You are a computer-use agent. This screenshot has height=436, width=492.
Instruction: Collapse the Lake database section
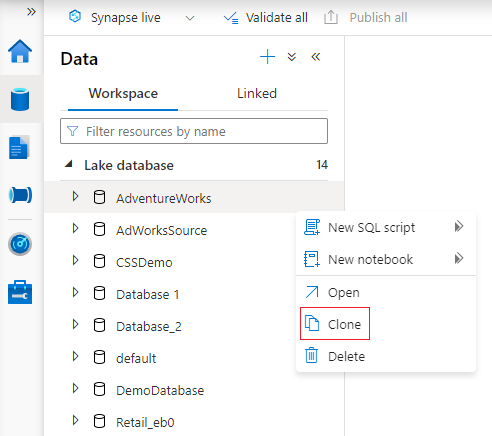[x=69, y=164]
